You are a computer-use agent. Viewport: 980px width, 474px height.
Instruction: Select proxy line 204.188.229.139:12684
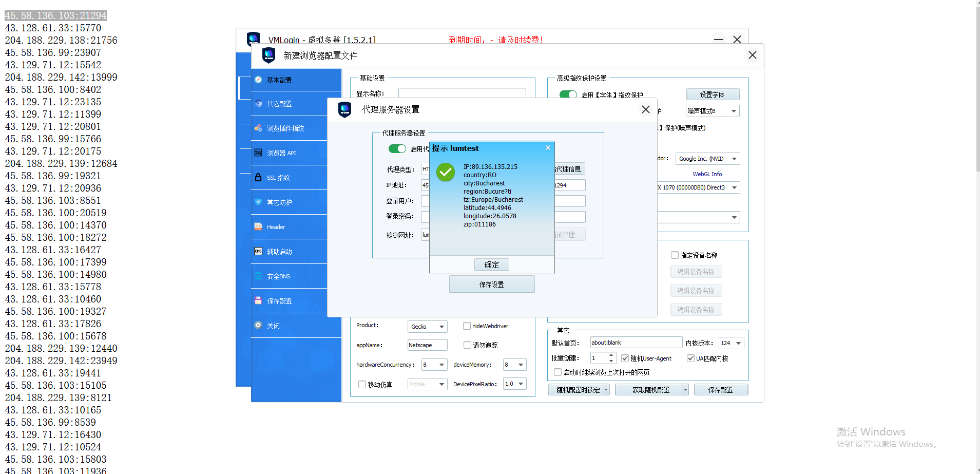(61, 163)
